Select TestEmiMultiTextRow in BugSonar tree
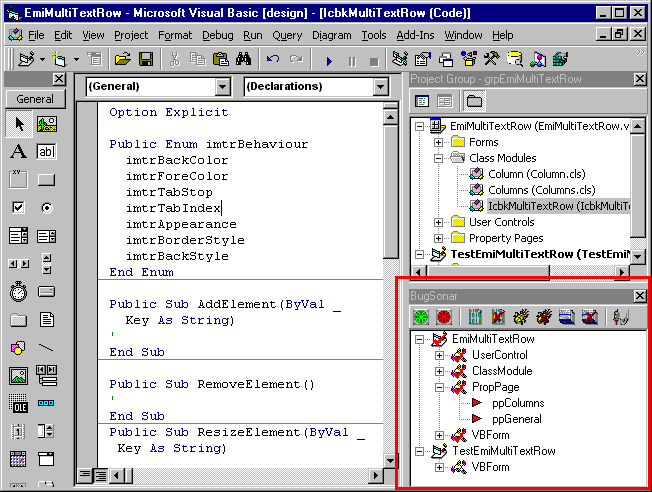 [504, 451]
